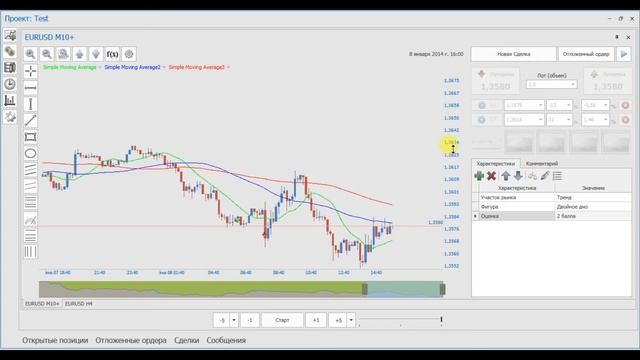
Task: Open chart settings gear icon
Action: click(129, 54)
